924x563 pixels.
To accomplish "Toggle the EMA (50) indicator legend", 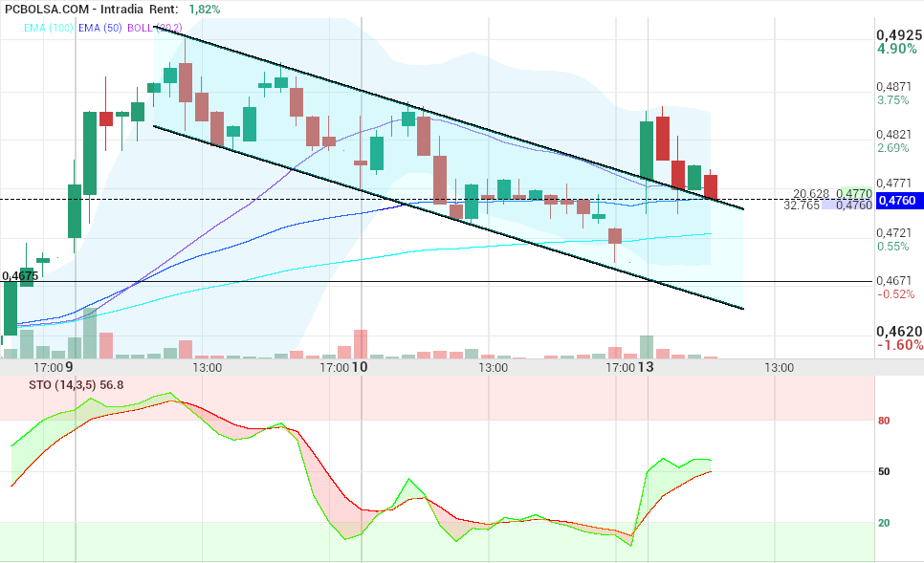I will click(x=100, y=28).
